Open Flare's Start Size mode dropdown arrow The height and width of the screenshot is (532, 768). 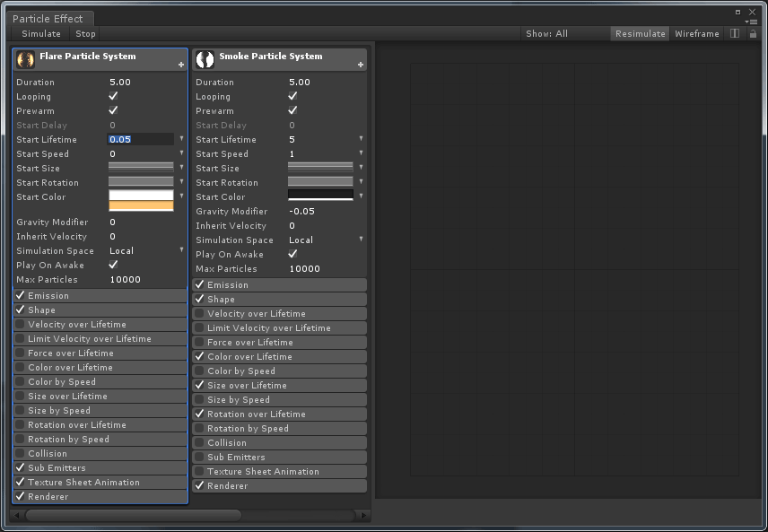tap(182, 168)
